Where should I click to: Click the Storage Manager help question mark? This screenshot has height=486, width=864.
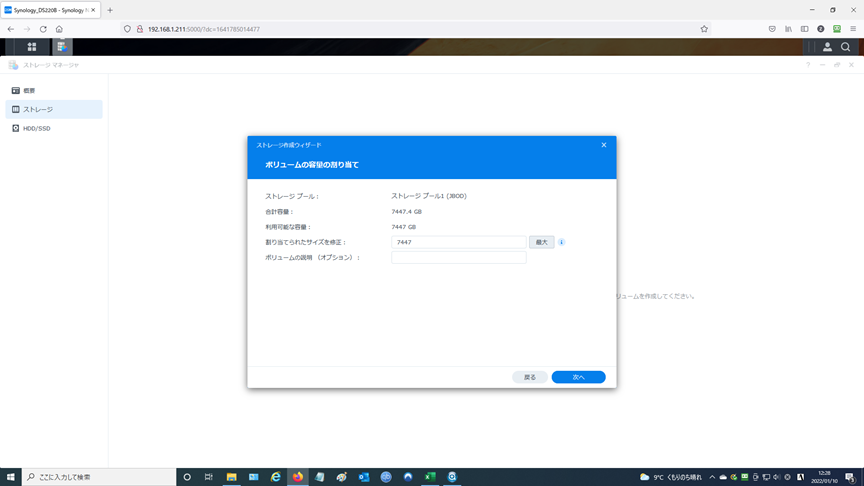click(808, 65)
